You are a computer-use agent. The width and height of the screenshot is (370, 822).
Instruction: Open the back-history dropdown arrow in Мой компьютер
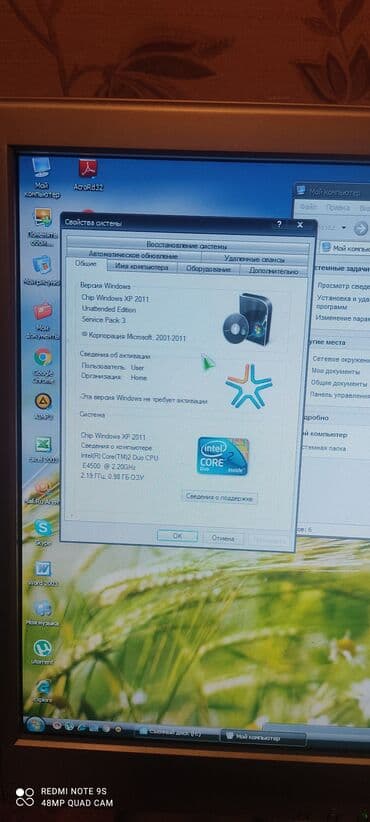(x=344, y=228)
